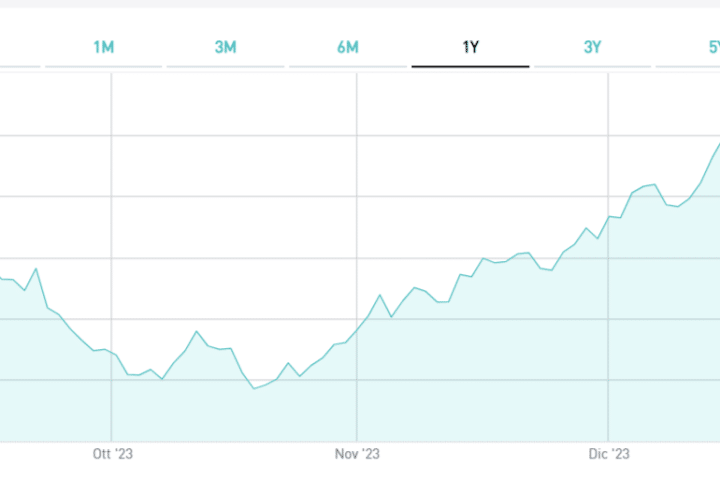This screenshot has height=480, width=720.
Task: Open the partially visible 5Y tab
Action: coord(712,47)
